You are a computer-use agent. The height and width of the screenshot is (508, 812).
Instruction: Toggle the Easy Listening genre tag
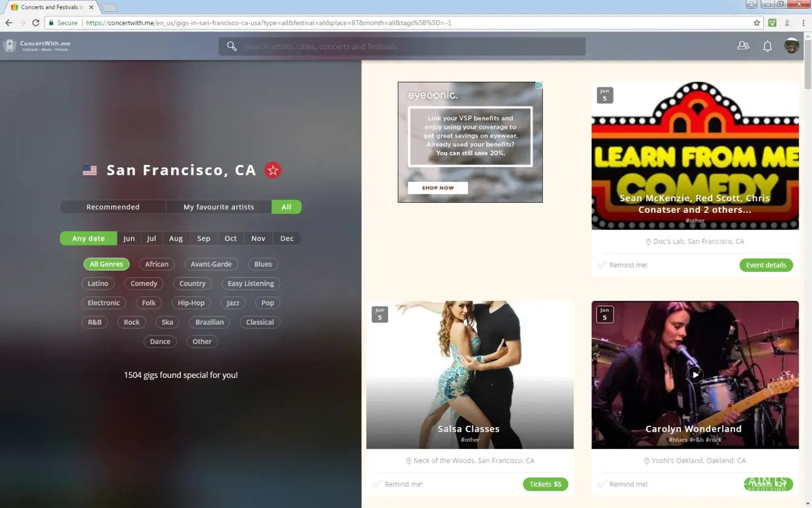[x=251, y=283]
